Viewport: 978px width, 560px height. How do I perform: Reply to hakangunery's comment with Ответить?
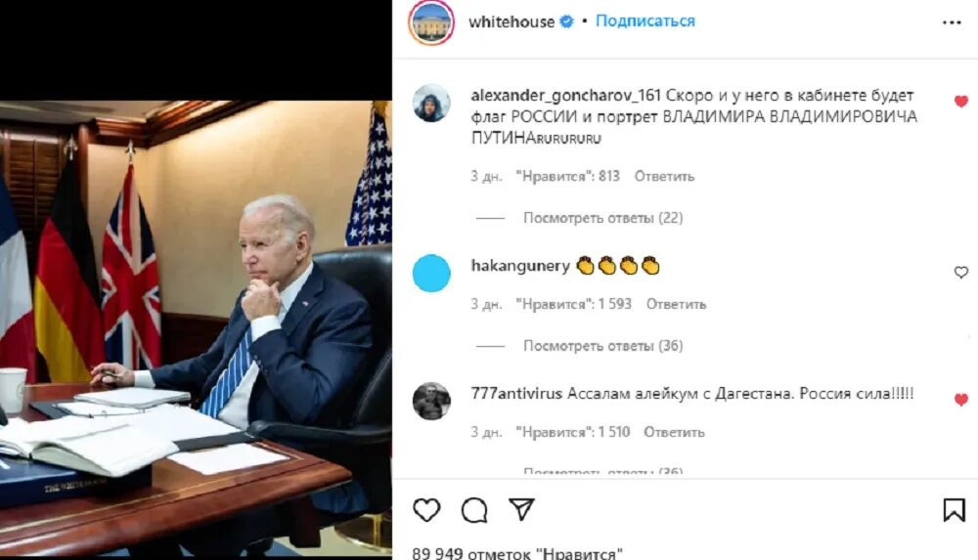pyautogui.click(x=676, y=304)
